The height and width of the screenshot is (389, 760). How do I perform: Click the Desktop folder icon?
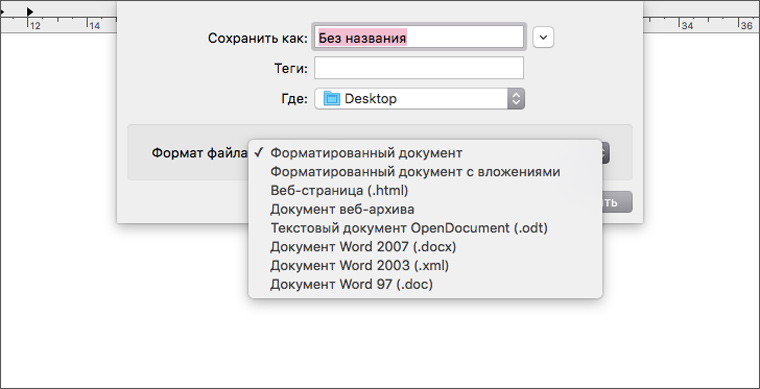[x=332, y=99]
